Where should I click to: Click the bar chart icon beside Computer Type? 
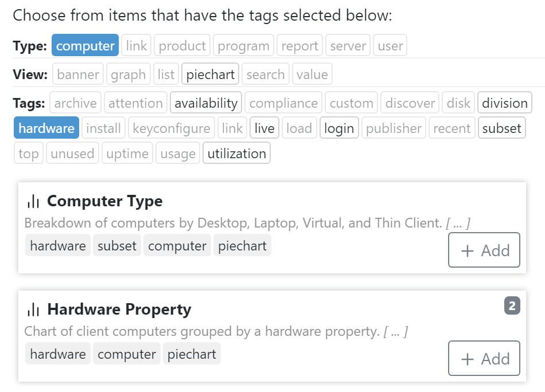[33, 202]
